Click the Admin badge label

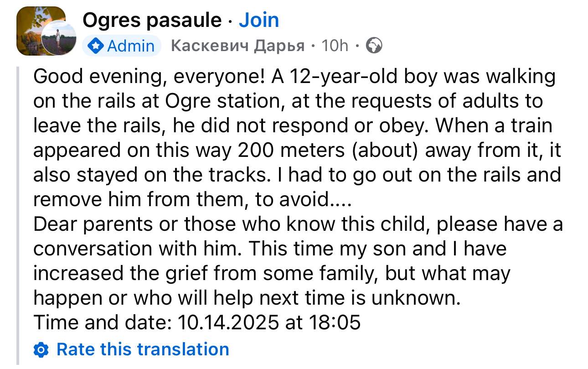coord(130,46)
